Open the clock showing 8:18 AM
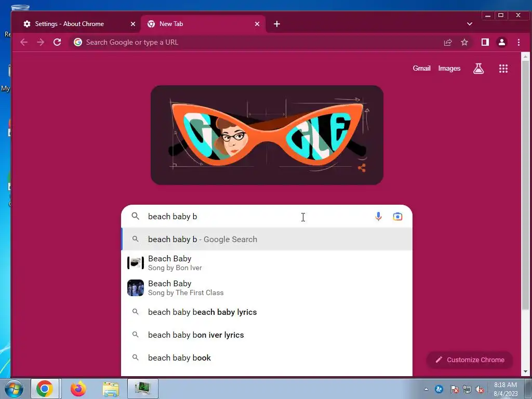This screenshot has height=399, width=532. pyautogui.click(x=506, y=389)
